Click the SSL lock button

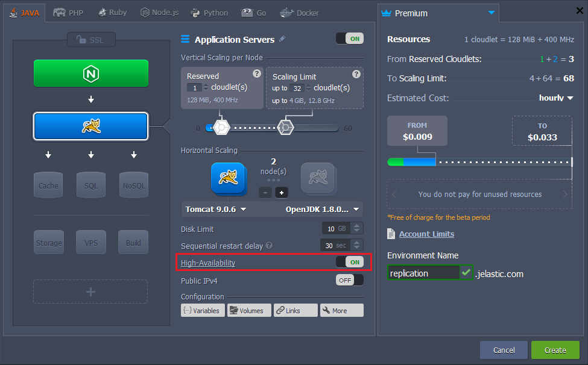[91, 40]
